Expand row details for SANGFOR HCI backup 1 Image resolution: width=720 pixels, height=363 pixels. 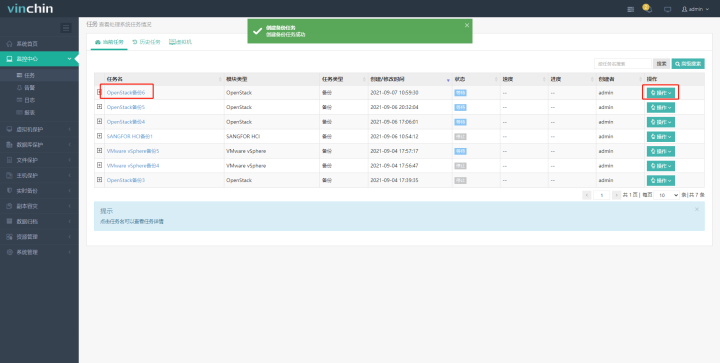tap(99, 136)
